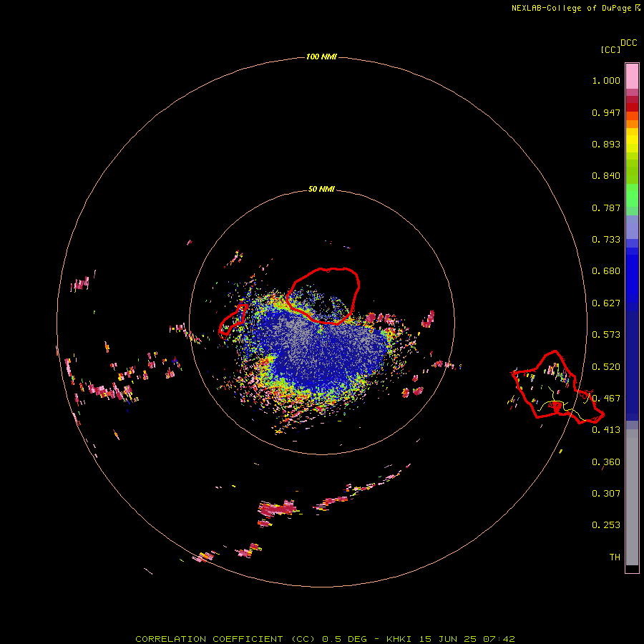The height and width of the screenshot is (644, 644).
Task: Click the 0.573 scale value
Action: click(x=606, y=335)
